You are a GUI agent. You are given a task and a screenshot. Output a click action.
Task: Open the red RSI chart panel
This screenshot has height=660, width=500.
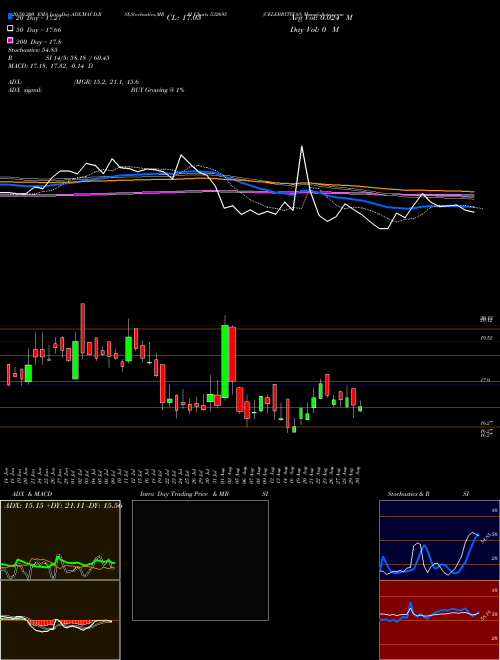pyautogui.click(x=439, y=620)
